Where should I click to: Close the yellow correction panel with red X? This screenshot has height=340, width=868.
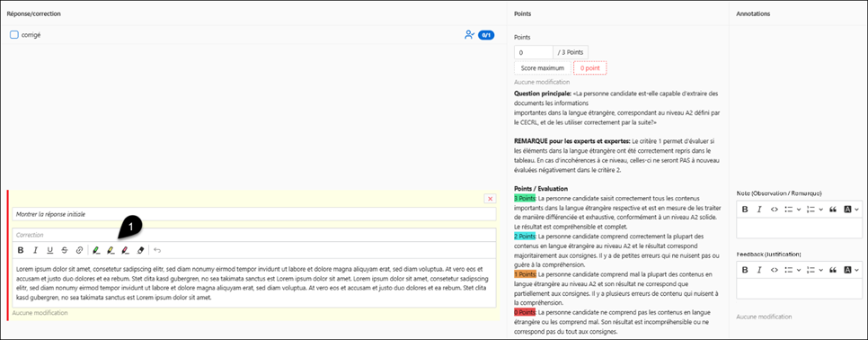pyautogui.click(x=490, y=198)
